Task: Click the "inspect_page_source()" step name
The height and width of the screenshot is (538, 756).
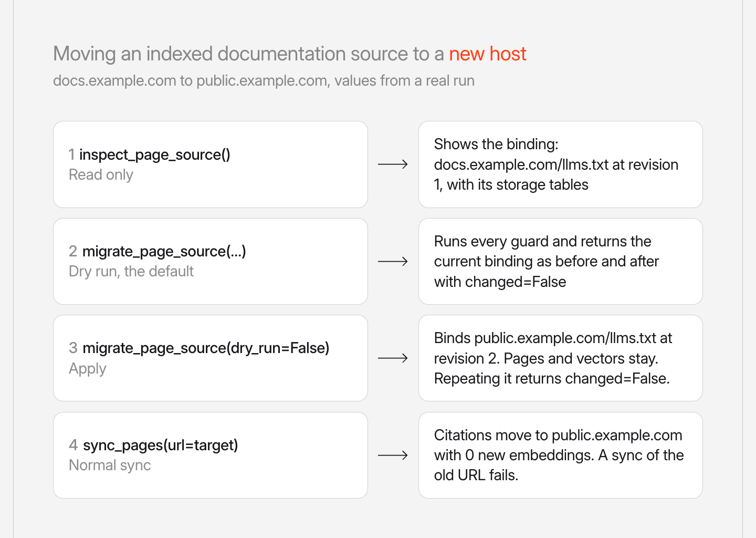Action: click(155, 154)
